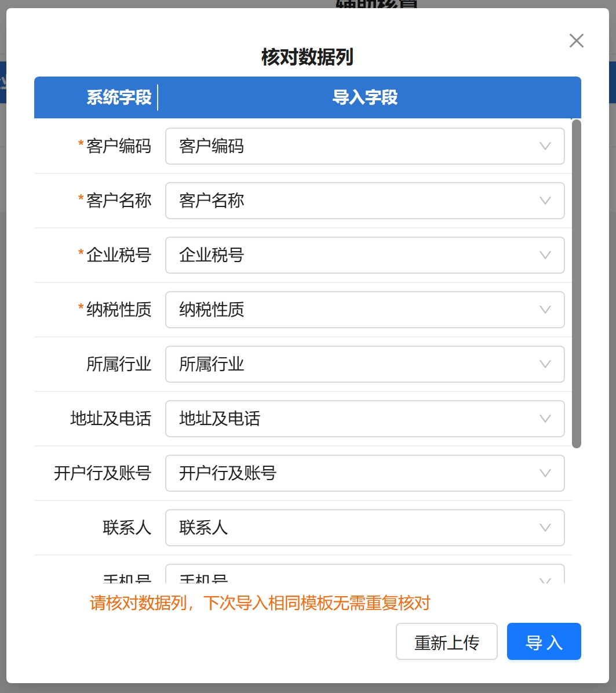Open the 企业税号 field selector
Screen dimensions: 616x693
click(365, 255)
